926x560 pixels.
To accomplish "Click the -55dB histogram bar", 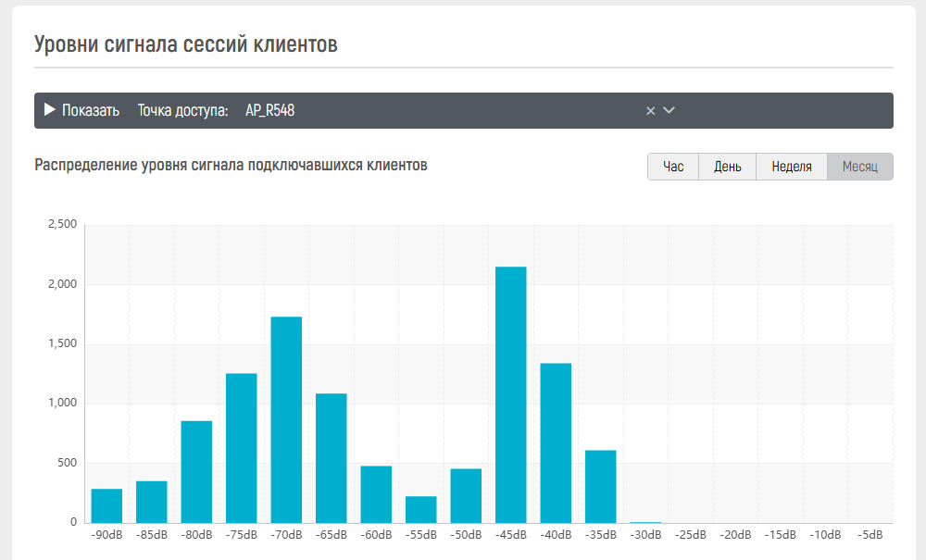I will [421, 510].
